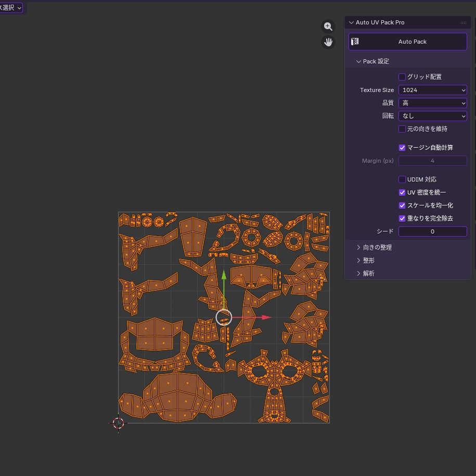This screenshot has width=476, height=476.
Task: Click the checker icon on Auto Pack
Action: pyautogui.click(x=355, y=42)
